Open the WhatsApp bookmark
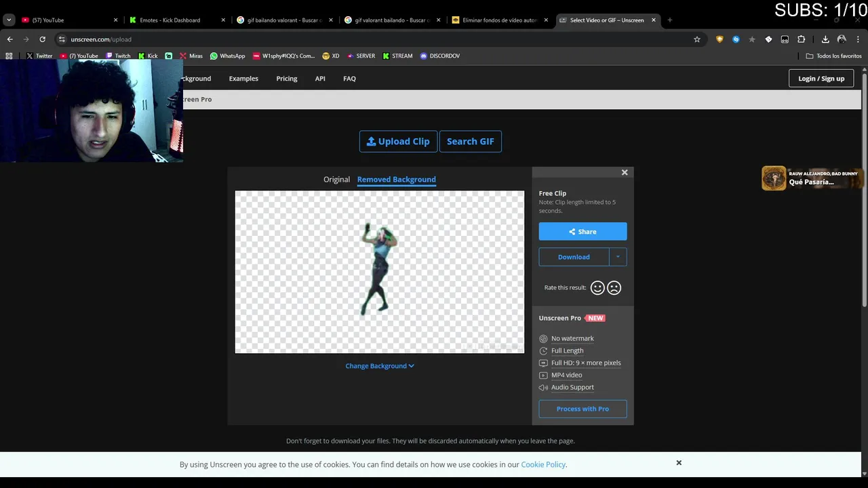This screenshot has height=488, width=868. (x=228, y=56)
